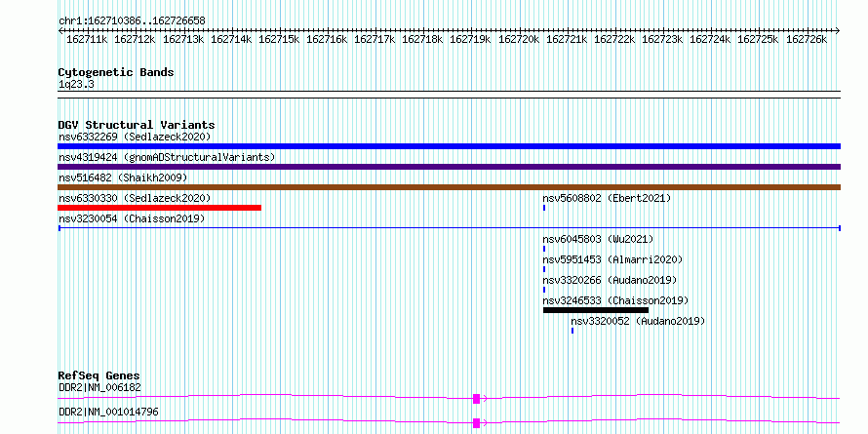Open the DDR2|NM_001014796 transcript label

[x=108, y=412]
